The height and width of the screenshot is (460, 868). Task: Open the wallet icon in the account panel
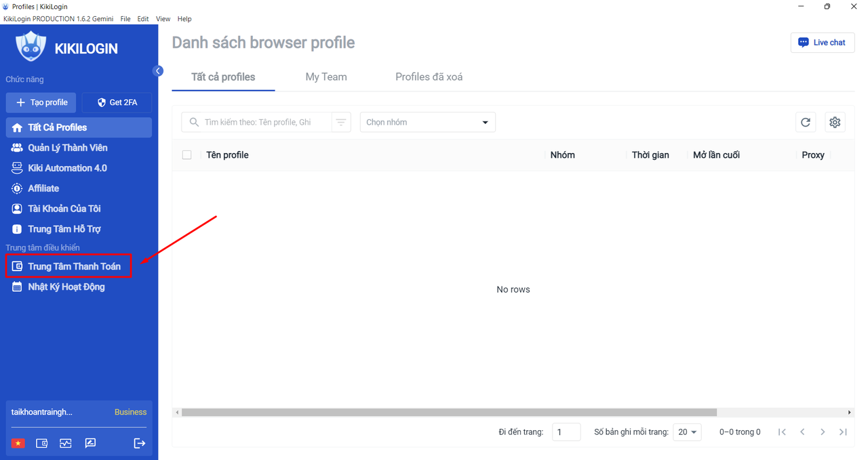click(41, 443)
